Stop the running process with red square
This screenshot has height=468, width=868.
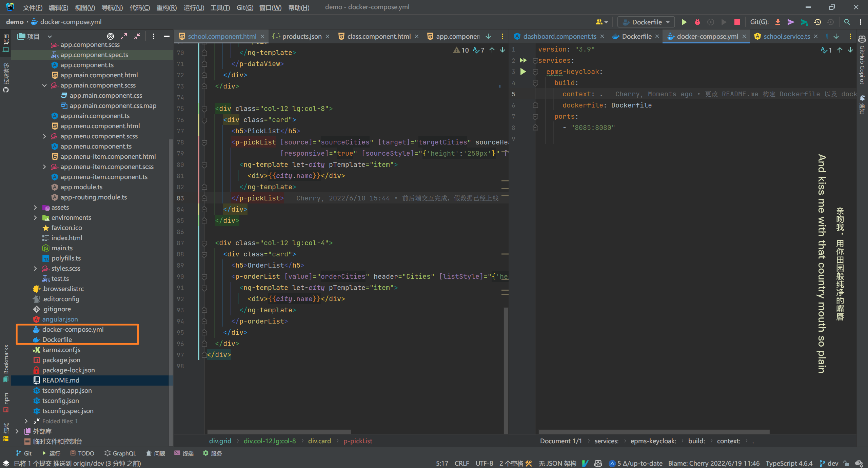737,22
